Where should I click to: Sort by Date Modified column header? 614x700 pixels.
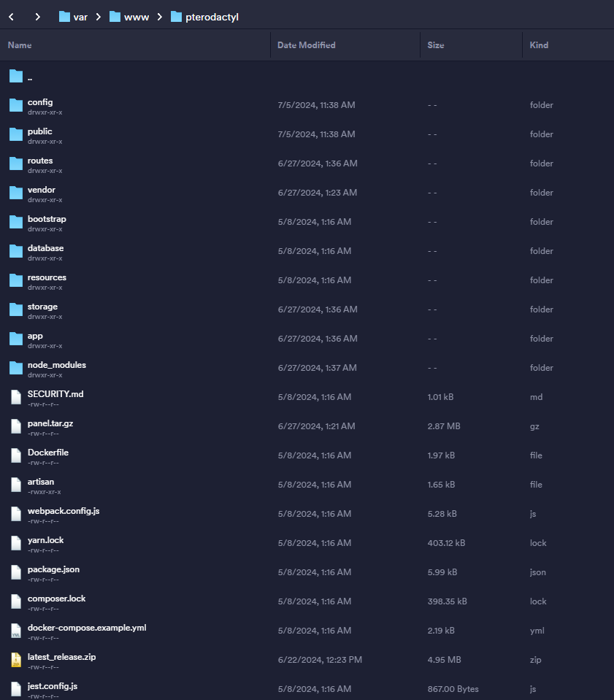click(307, 45)
